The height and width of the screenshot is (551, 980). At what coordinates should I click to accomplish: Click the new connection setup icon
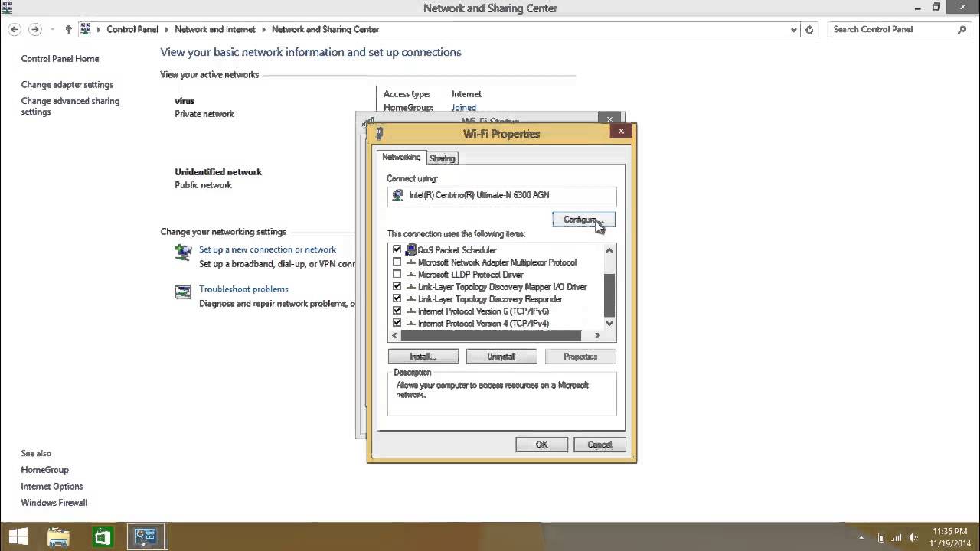183,252
